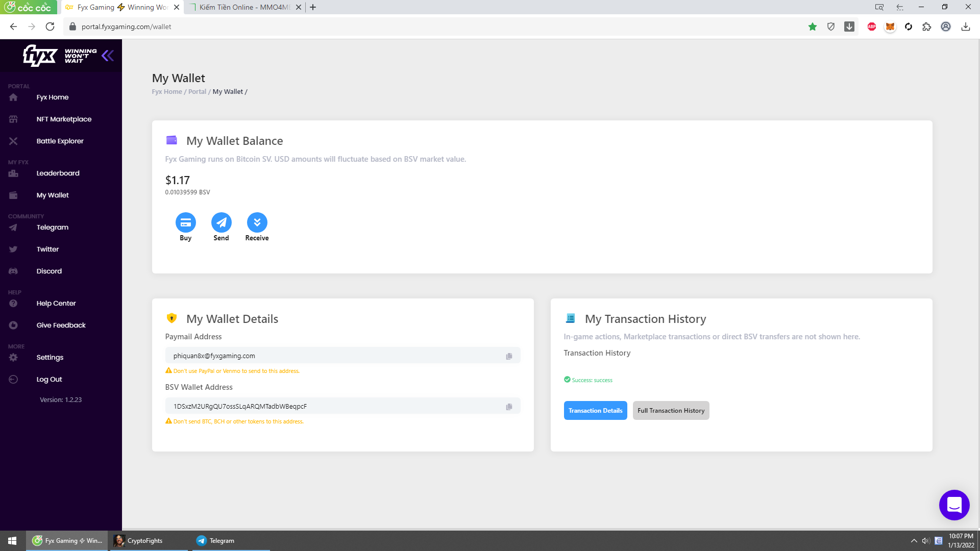Open the Adblock Plus extension
The height and width of the screenshot is (551, 980).
point(871,27)
